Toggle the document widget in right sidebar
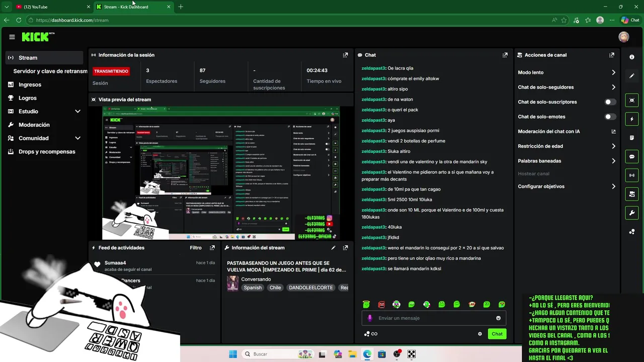 click(632, 138)
